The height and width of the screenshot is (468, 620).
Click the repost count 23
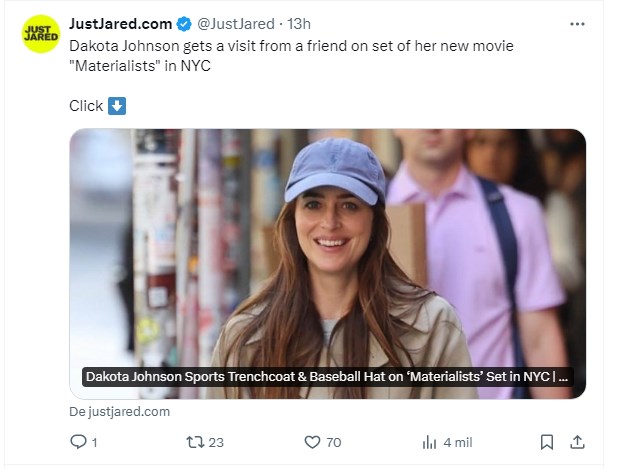click(x=216, y=443)
